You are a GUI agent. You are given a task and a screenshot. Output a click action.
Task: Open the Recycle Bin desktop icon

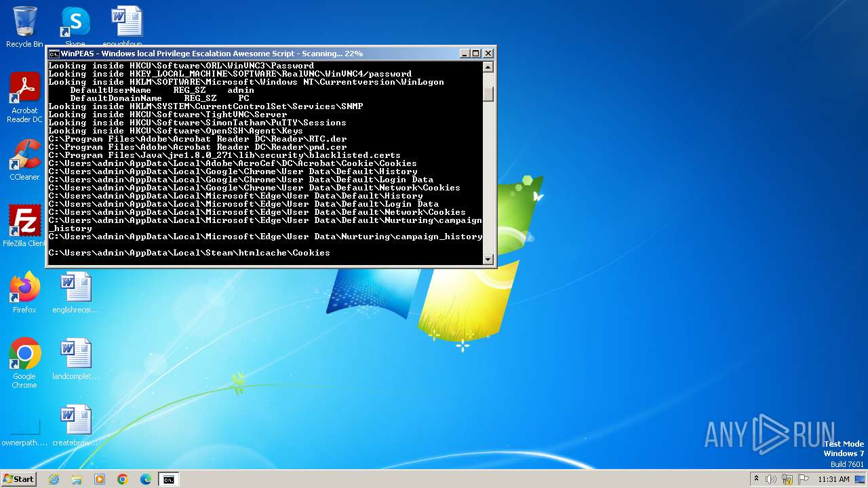click(x=24, y=27)
